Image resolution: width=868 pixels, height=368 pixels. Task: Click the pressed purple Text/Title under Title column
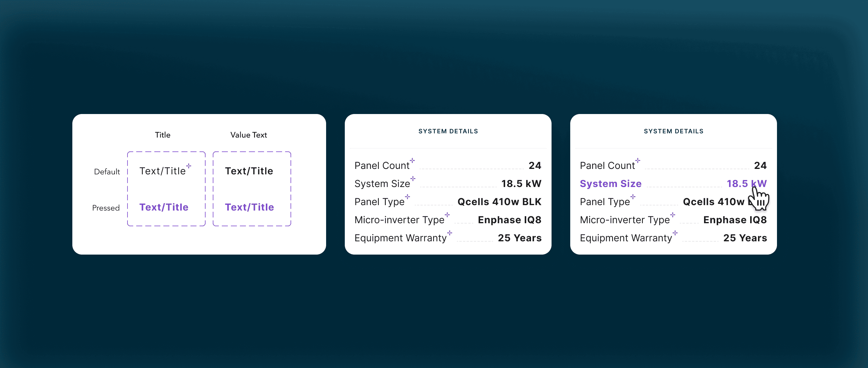point(164,207)
